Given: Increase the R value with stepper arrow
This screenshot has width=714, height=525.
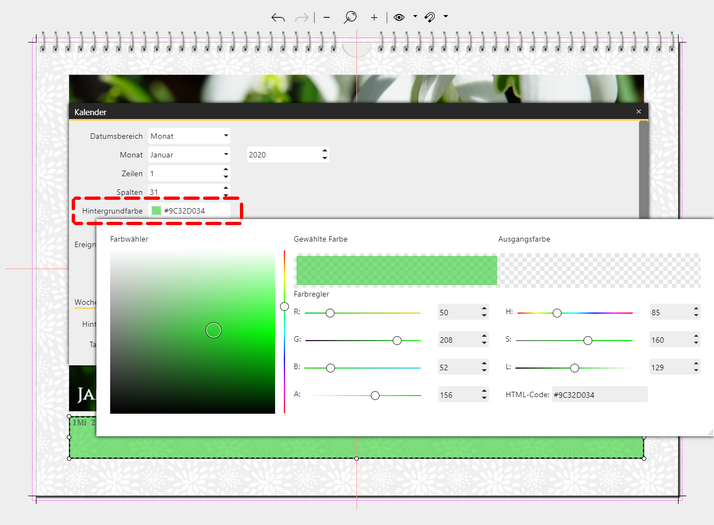Looking at the screenshot, I should pyautogui.click(x=484, y=309).
